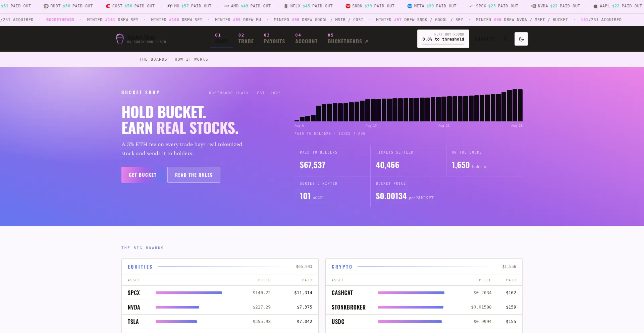Click the Next Buy Round threshold box
The height and width of the screenshot is (333, 644).
pyautogui.click(x=443, y=39)
